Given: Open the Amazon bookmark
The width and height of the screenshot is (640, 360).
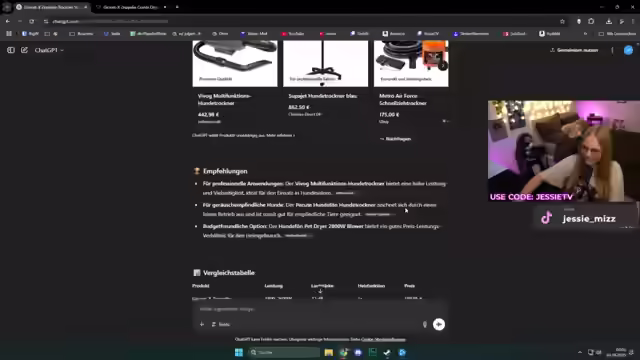Looking at the screenshot, I should [393, 34].
